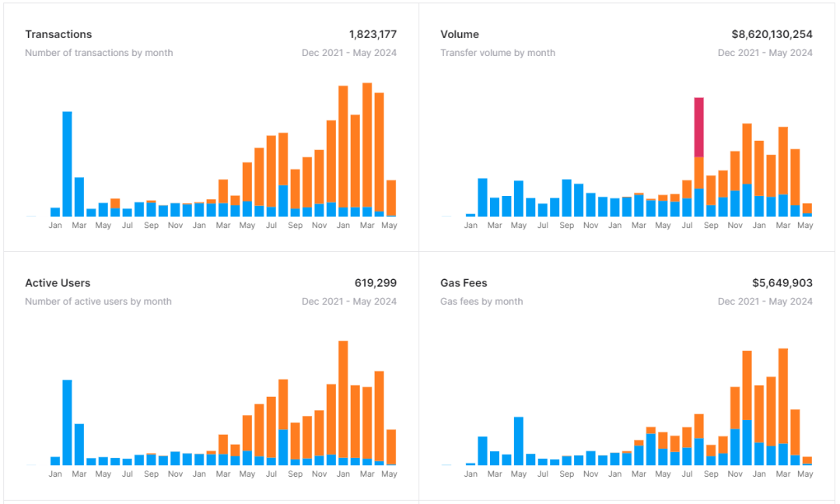Select the $5,649,903 gas fees total
840x504 pixels.
(782, 283)
